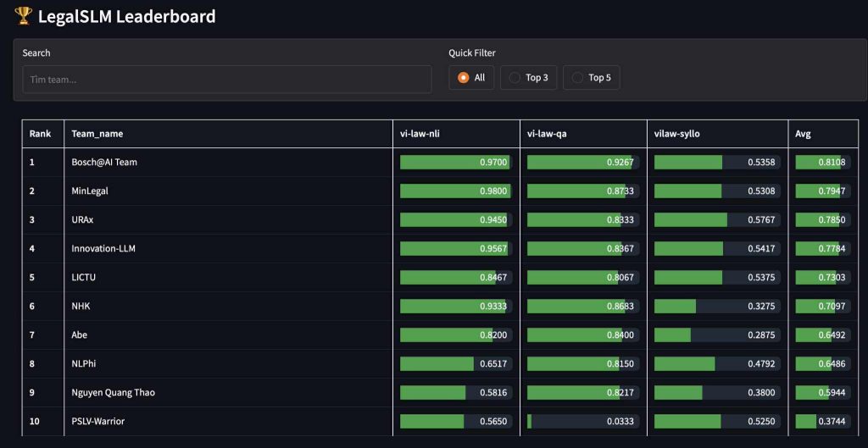
Task: Click the Innovation-LLM team name
Action: (103, 249)
